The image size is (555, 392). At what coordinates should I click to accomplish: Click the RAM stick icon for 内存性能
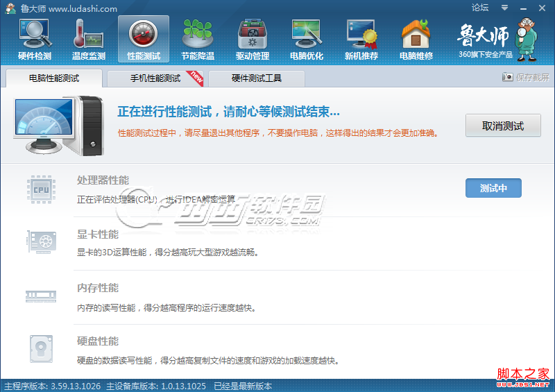41,296
